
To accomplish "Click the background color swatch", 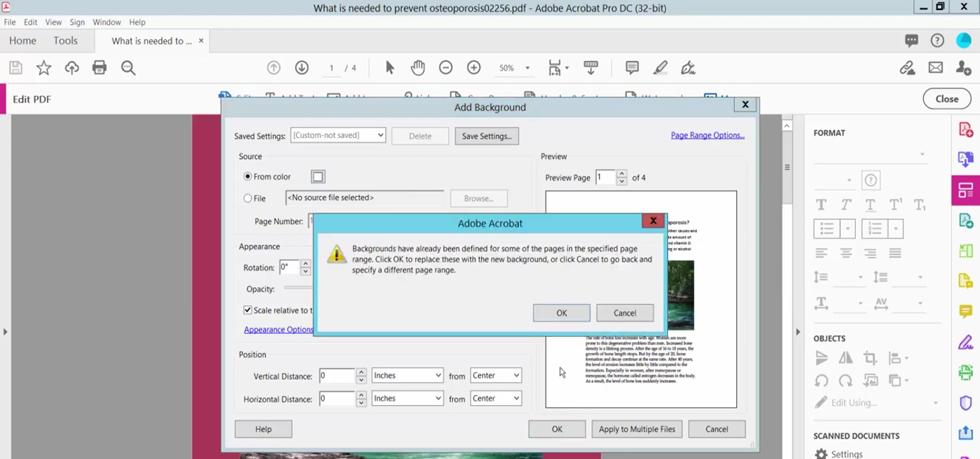I will coord(318,177).
